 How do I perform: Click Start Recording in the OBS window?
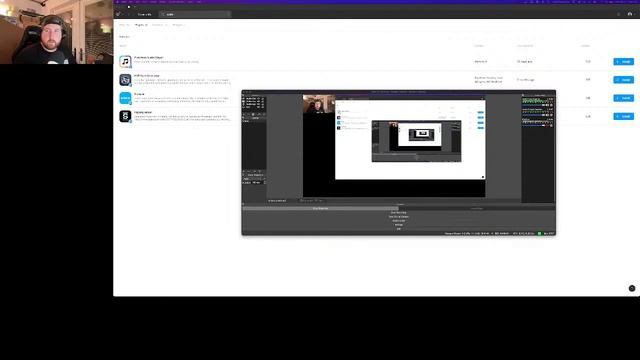coord(398,213)
